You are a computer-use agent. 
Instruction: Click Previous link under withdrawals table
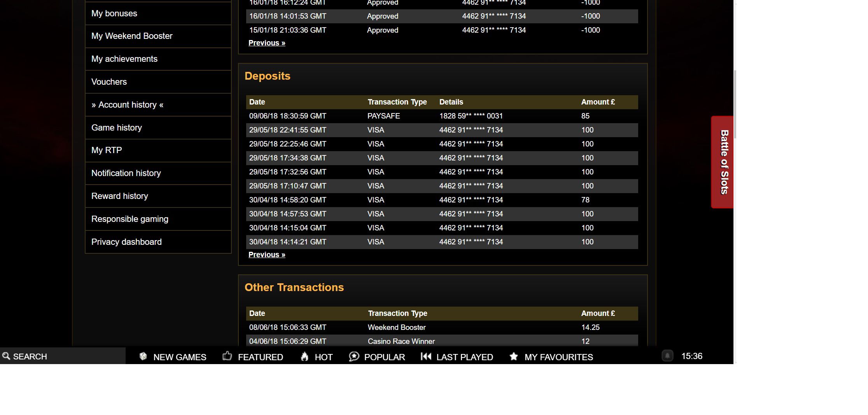(267, 43)
